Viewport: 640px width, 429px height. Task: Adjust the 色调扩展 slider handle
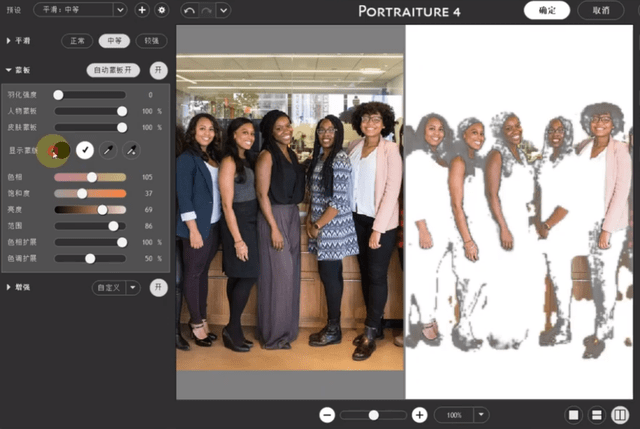point(90,258)
